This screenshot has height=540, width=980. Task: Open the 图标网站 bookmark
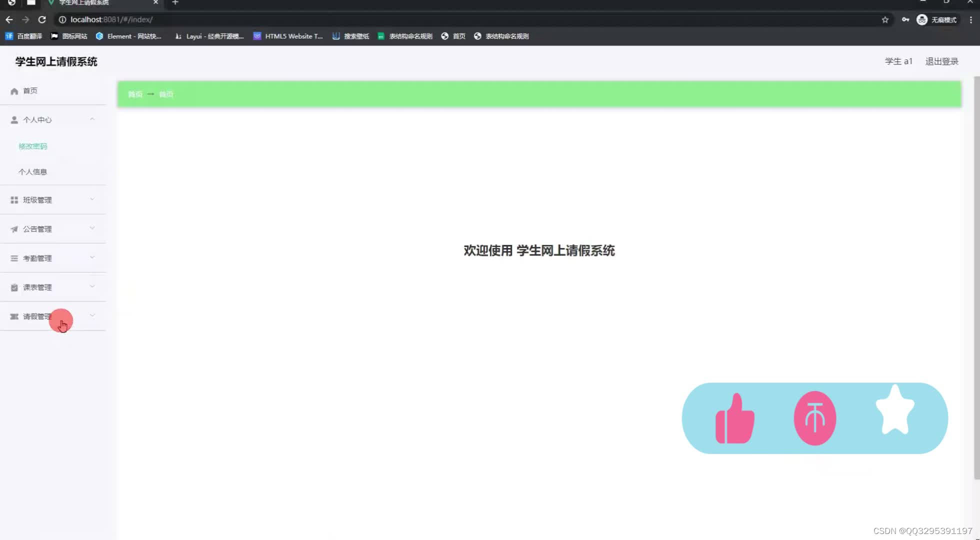click(69, 36)
